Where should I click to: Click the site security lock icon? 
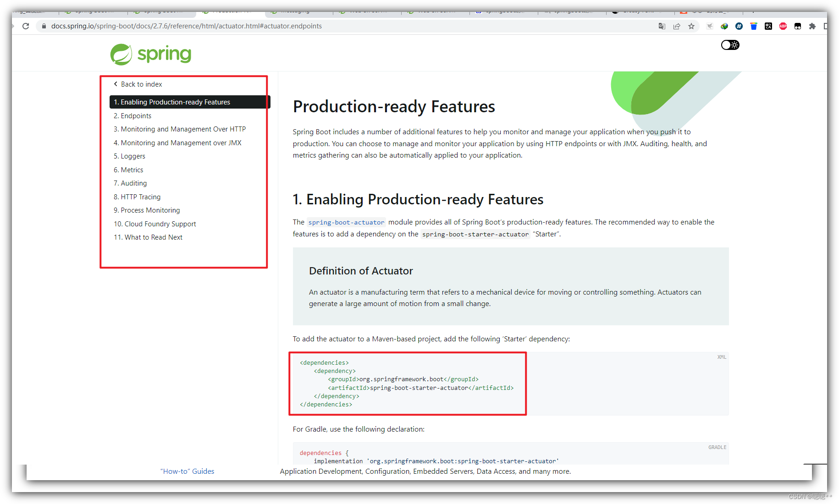click(44, 26)
